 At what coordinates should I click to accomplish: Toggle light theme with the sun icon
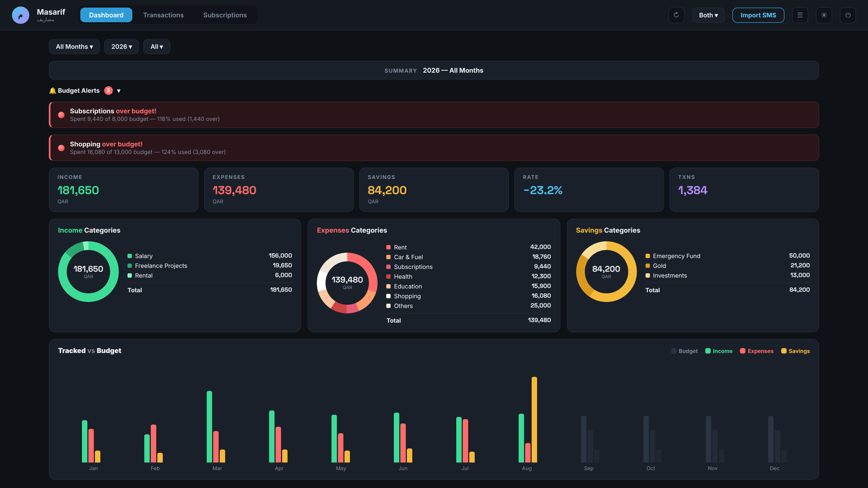click(x=824, y=15)
